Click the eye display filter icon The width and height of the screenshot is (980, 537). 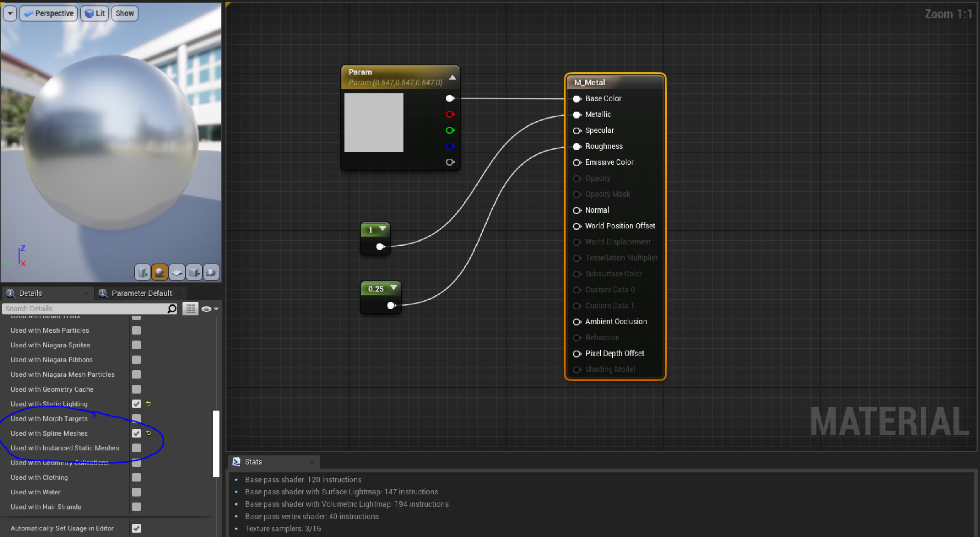coord(206,309)
